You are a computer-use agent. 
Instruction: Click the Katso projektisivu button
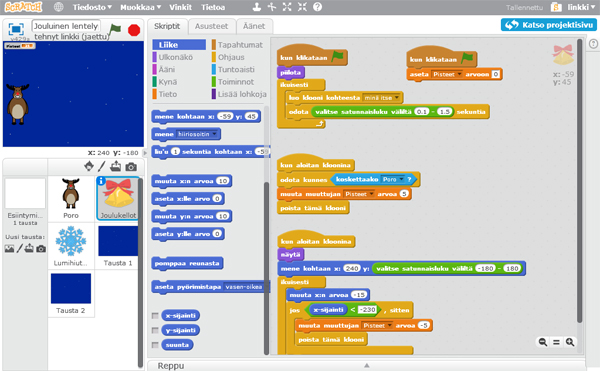(x=549, y=25)
